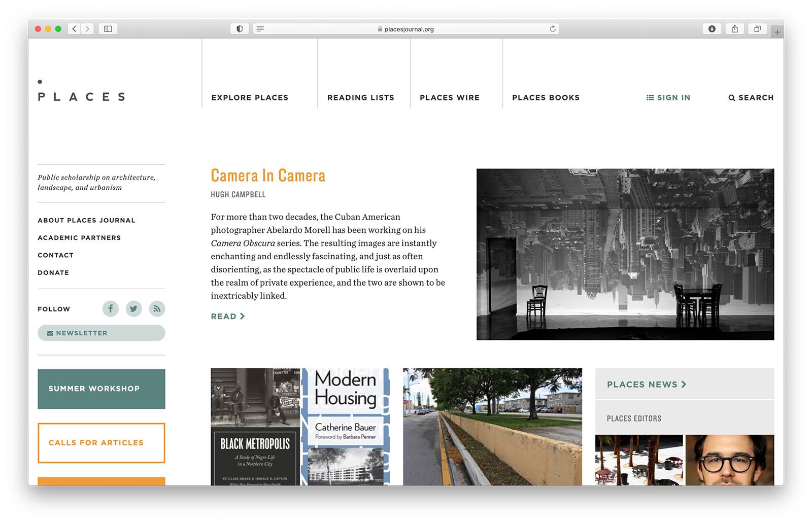Viewport: 812px width, 523px height.
Task: Open the Camera In Camera article title
Action: (x=268, y=176)
